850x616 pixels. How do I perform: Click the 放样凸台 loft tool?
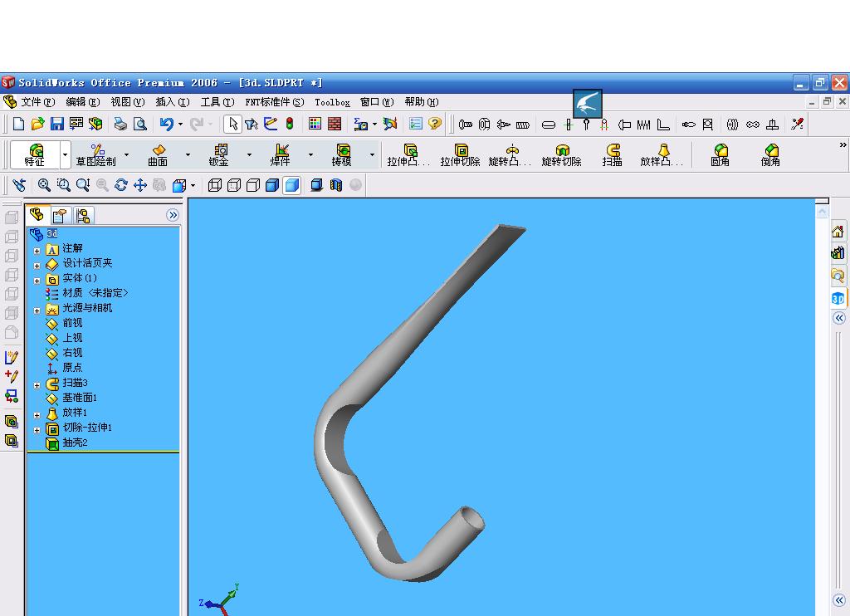coord(662,154)
